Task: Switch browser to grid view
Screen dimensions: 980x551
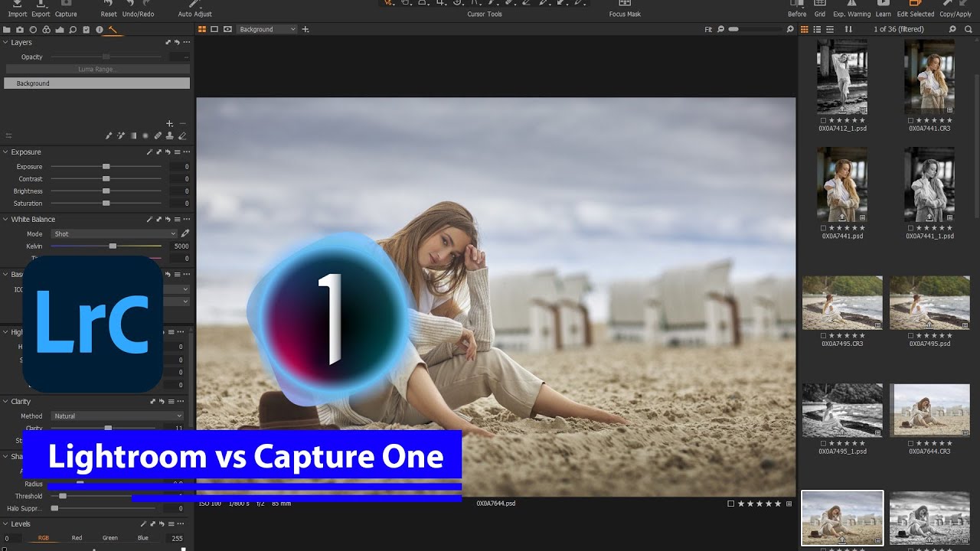Action: [805, 29]
